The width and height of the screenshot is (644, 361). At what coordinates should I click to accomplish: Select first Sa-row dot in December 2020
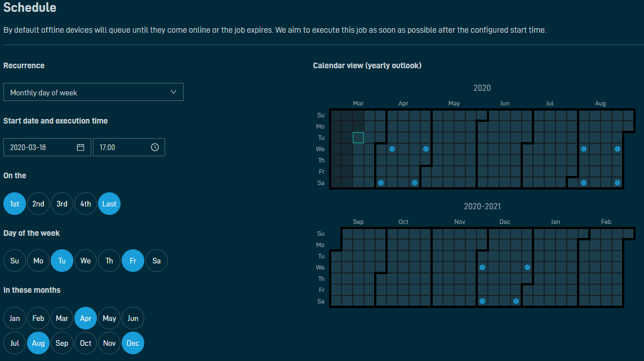482,301
